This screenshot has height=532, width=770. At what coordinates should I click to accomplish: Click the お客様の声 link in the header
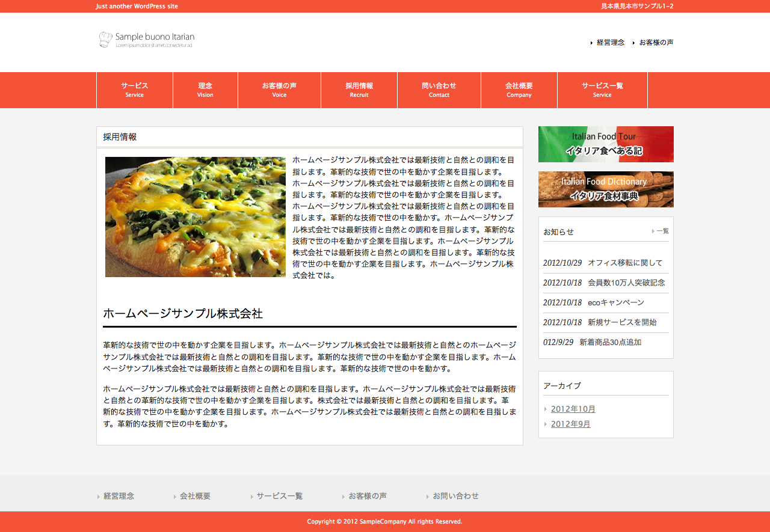pos(656,43)
